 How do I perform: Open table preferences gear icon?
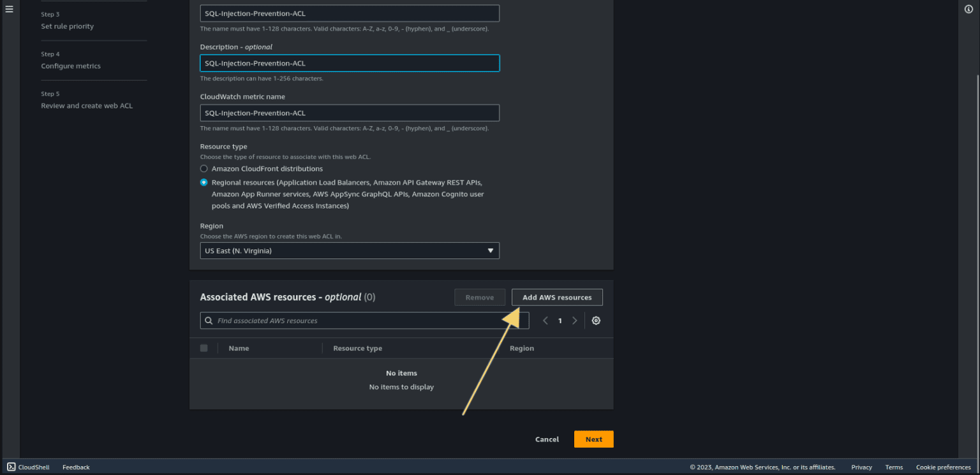[x=596, y=321]
